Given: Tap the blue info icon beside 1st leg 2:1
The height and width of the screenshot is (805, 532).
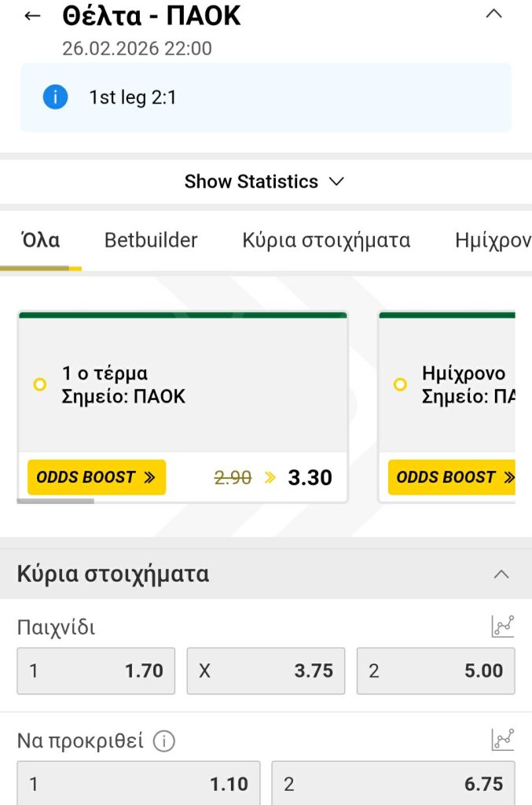Looking at the screenshot, I should (x=54, y=97).
